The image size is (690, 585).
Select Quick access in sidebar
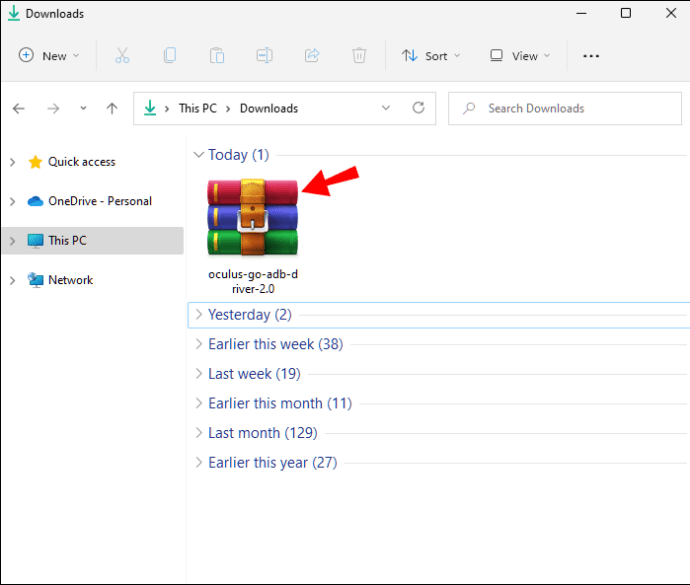pyautogui.click(x=81, y=162)
